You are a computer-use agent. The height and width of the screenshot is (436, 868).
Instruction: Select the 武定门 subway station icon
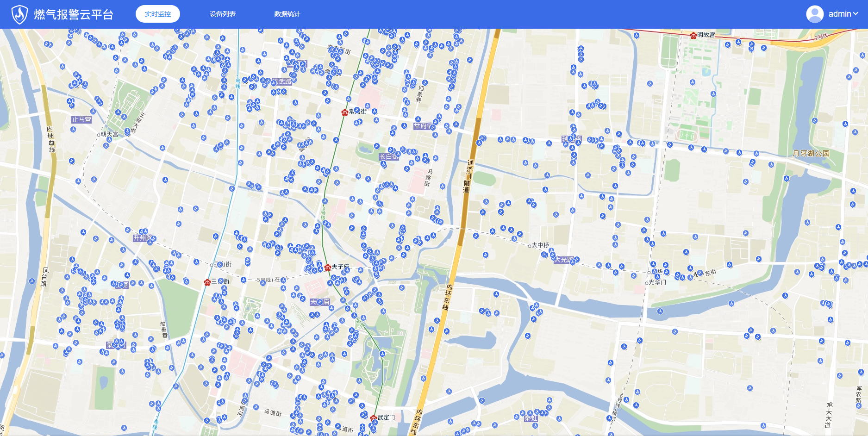[x=374, y=418]
